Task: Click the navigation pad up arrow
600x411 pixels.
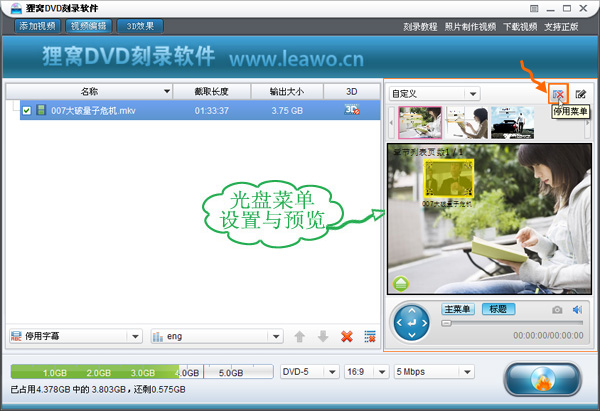Action: point(412,310)
